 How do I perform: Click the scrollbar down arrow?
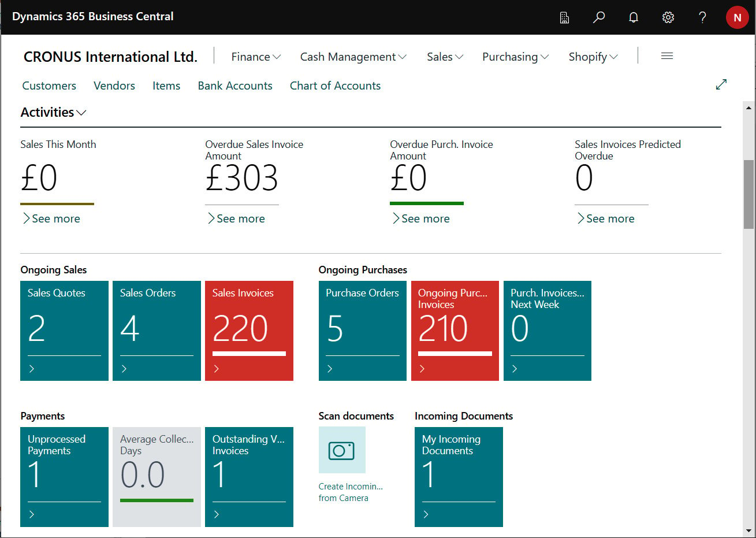tap(748, 530)
